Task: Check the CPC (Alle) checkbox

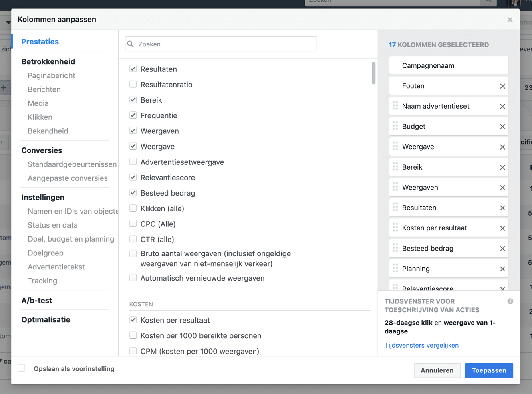Action: 133,224
